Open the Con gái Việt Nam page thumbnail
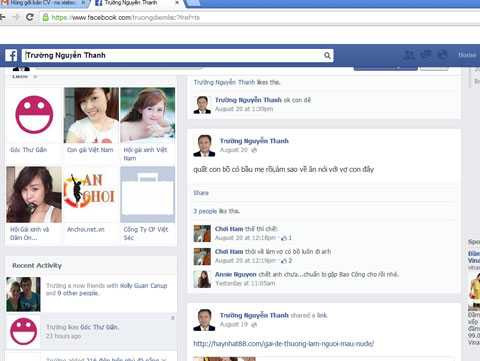This screenshot has width=480, height=361. [x=91, y=115]
